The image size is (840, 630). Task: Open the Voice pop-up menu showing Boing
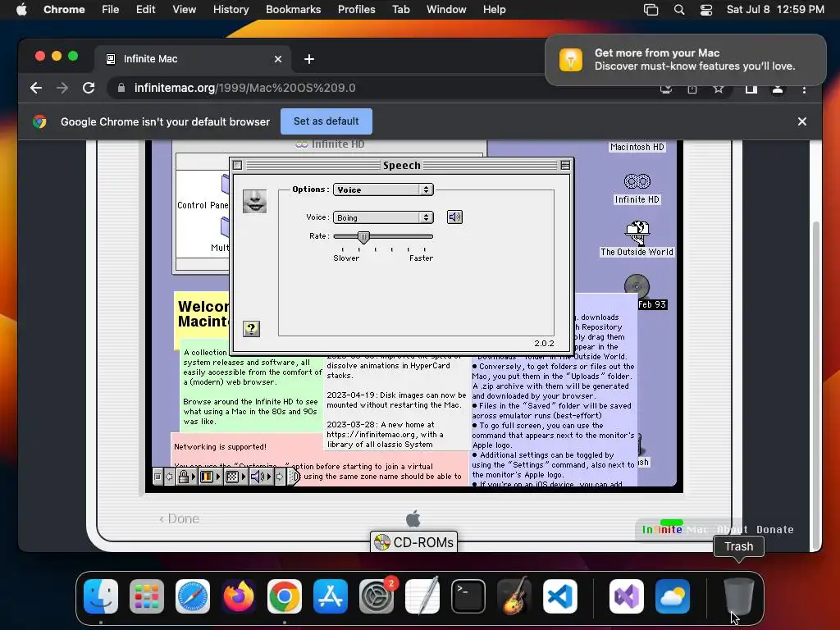point(383,217)
